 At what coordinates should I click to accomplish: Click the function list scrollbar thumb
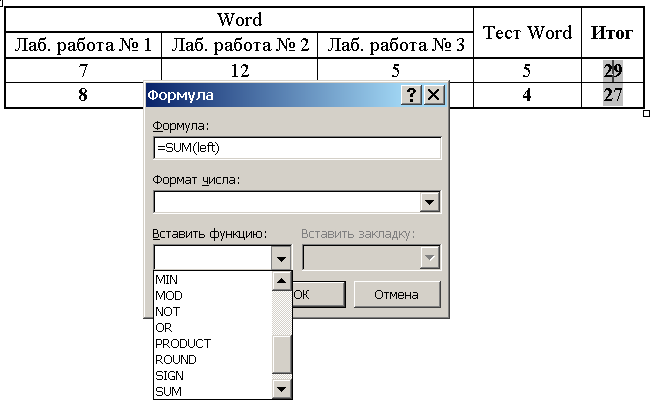282,354
